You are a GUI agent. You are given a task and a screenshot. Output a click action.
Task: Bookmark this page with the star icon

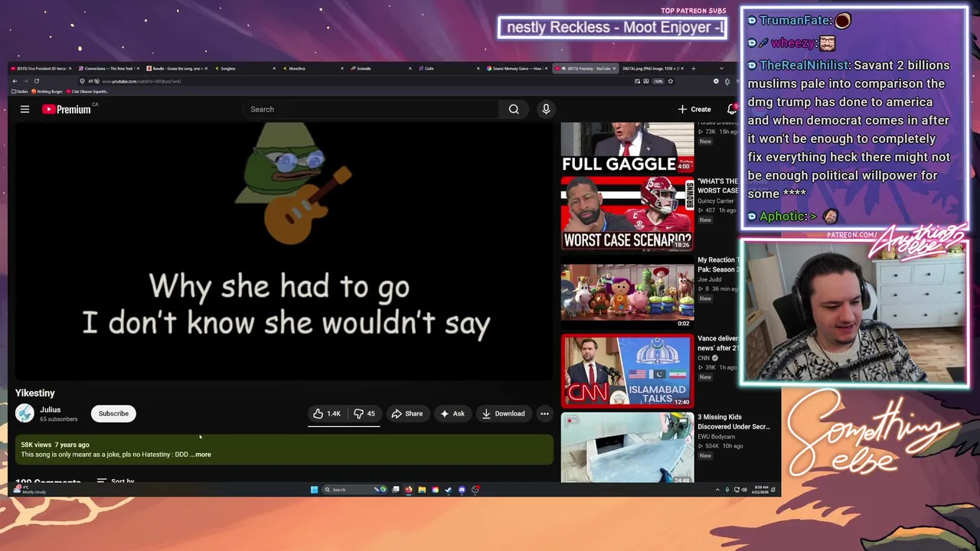click(671, 81)
